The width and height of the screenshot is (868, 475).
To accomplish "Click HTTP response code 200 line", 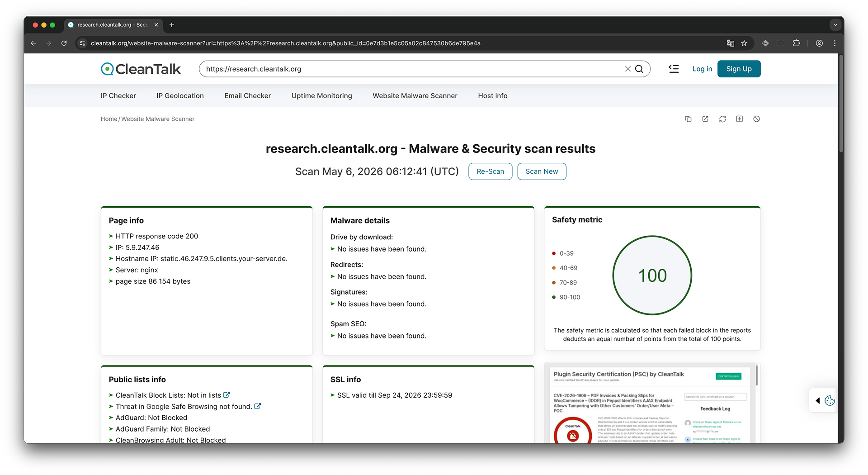I will (157, 236).
